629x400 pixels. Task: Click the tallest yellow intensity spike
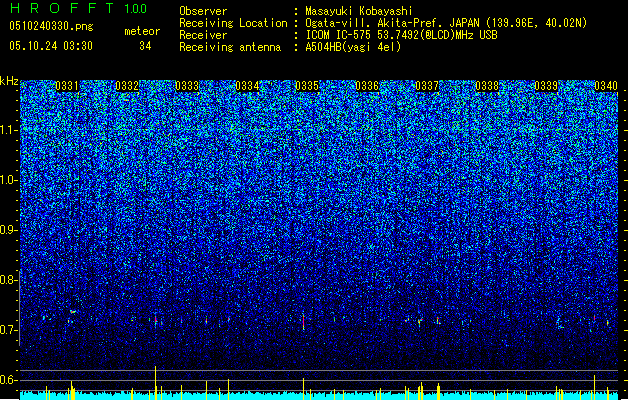pyautogui.click(x=155, y=383)
